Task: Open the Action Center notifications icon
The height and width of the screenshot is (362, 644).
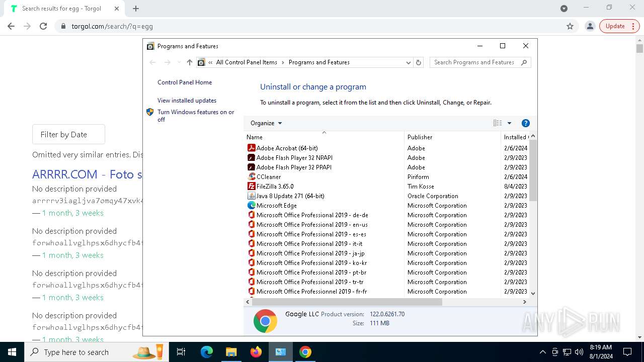Action: pyautogui.click(x=627, y=352)
